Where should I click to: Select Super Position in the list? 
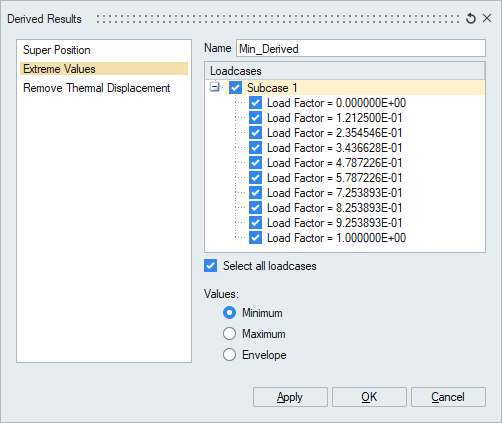(104, 50)
